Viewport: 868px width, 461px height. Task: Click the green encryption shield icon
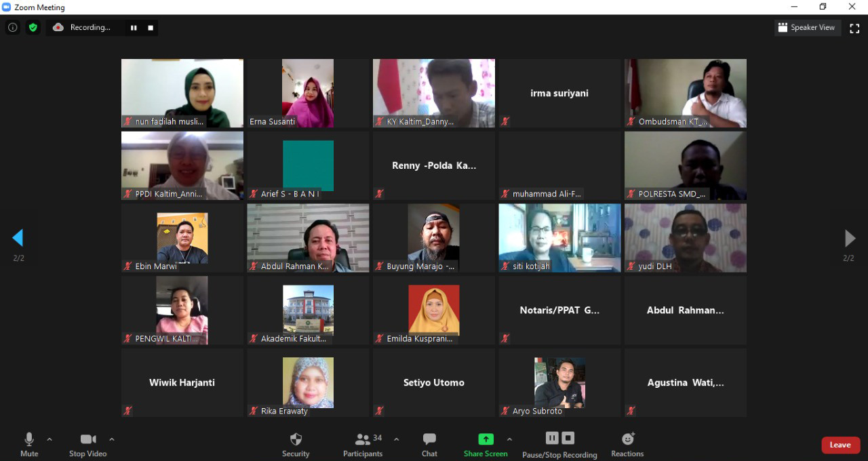(33, 28)
